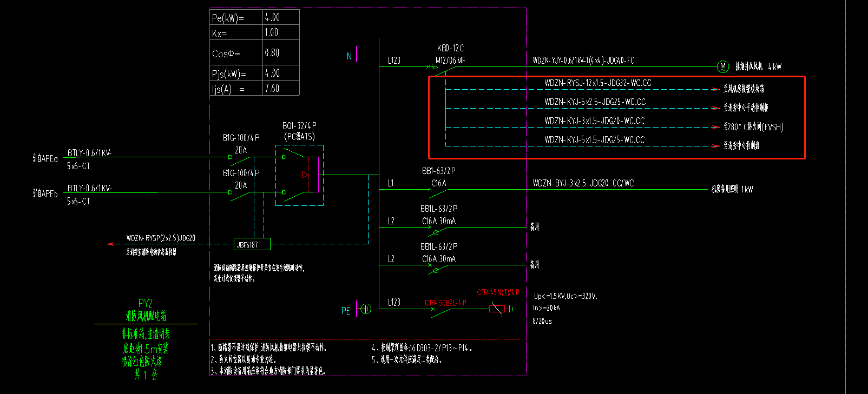The height and width of the screenshot is (394, 868).
Task: Select the 引自APEb source label
Action: point(45,193)
